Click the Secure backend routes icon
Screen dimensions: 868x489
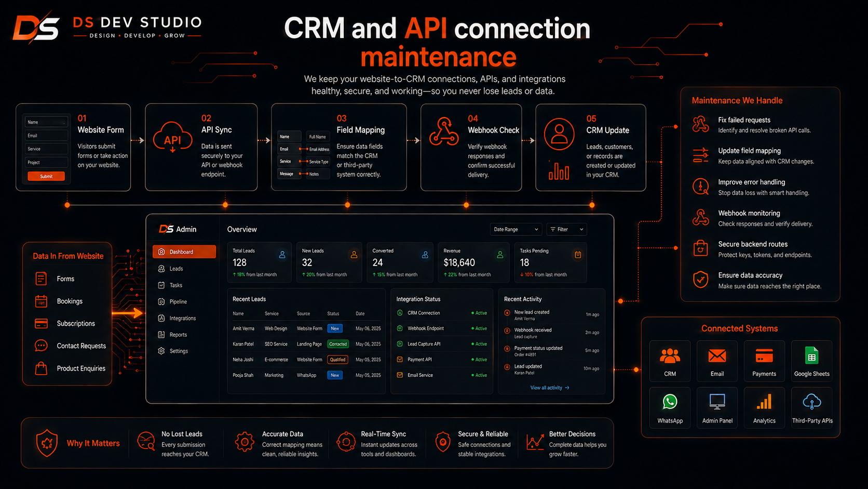700,248
